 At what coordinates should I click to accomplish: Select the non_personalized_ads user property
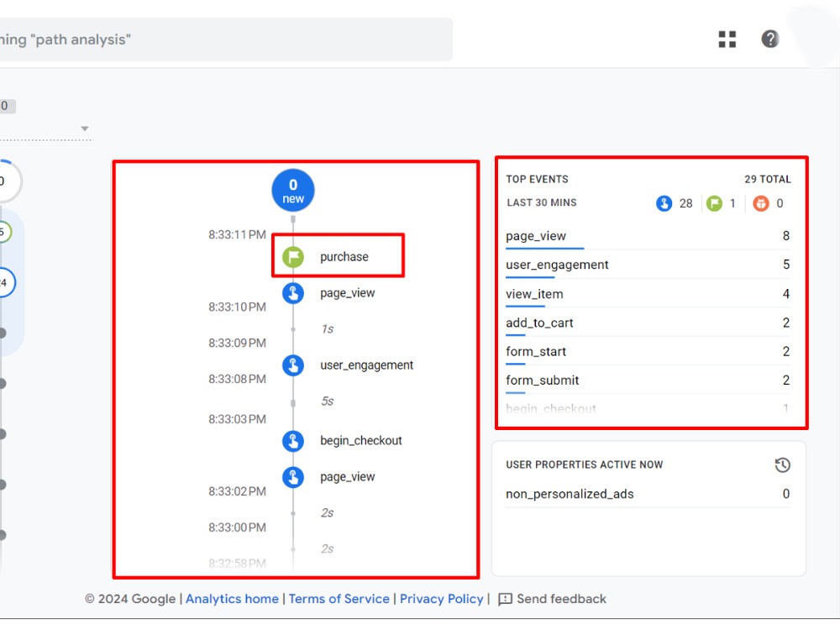coord(648,494)
